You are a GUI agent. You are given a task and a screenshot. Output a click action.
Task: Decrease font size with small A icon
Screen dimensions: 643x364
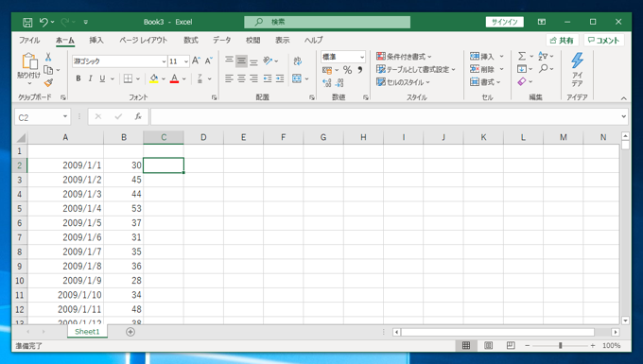coord(208,61)
